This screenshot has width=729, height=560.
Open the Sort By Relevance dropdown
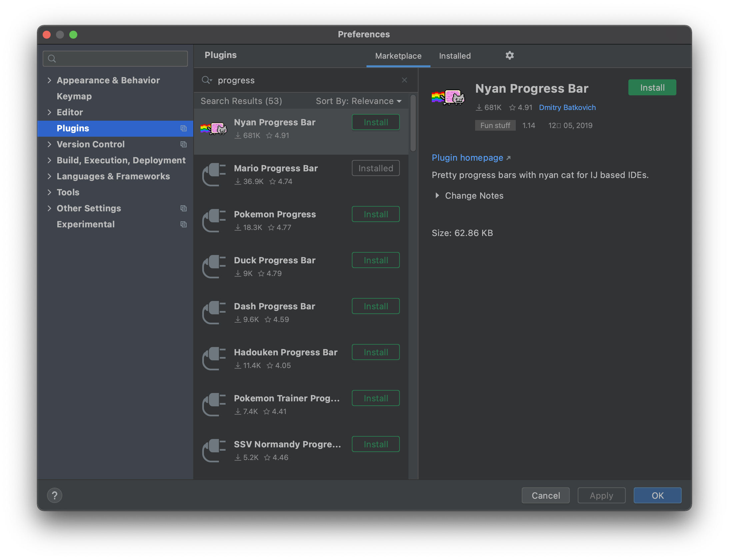point(359,101)
